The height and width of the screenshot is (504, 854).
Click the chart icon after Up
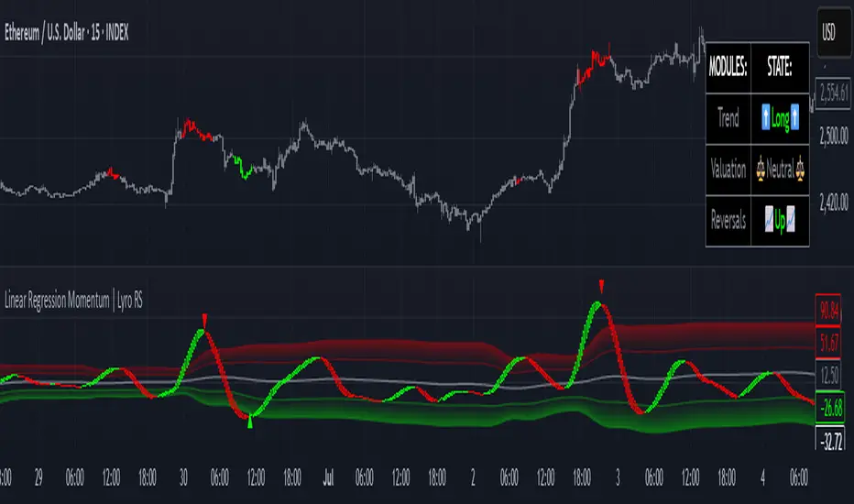coord(790,220)
